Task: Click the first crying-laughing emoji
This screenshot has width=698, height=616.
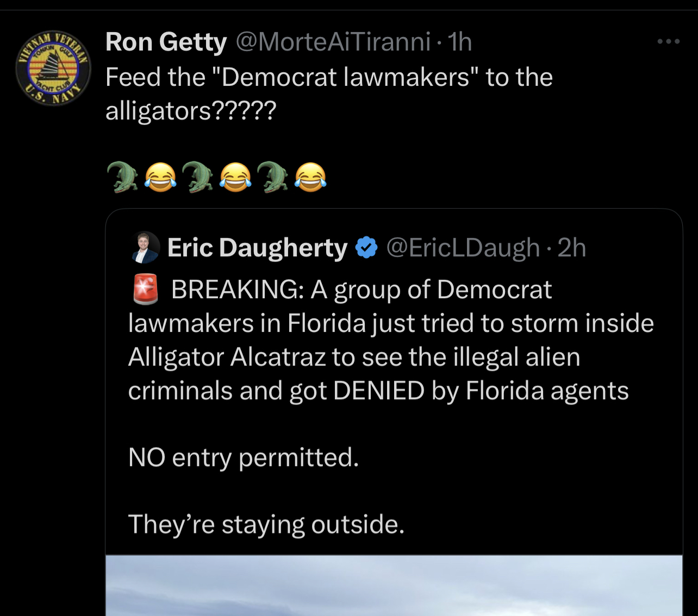Action: pos(160,177)
